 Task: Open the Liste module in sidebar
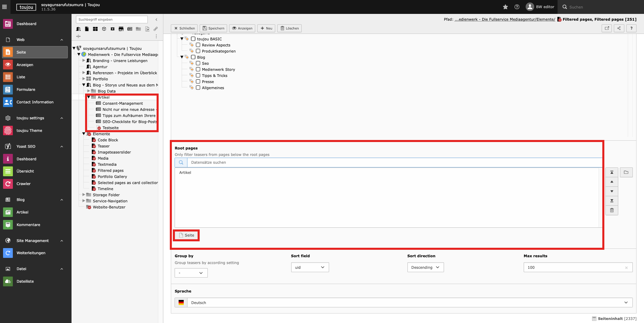click(21, 77)
